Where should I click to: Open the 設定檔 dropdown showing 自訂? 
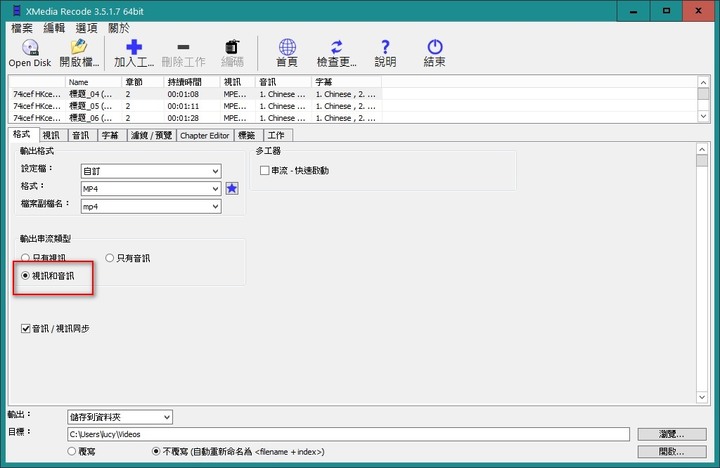[151, 171]
